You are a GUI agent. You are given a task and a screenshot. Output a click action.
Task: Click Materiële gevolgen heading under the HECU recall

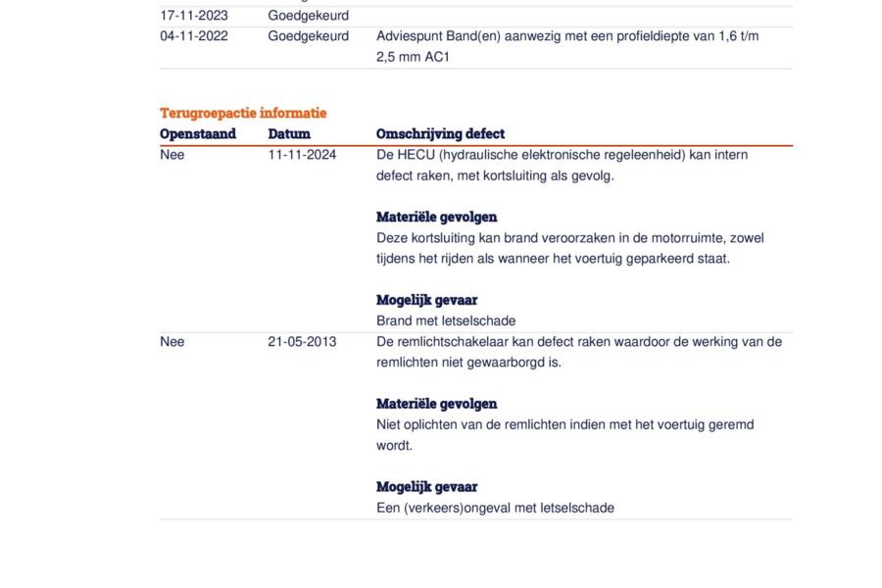click(436, 217)
